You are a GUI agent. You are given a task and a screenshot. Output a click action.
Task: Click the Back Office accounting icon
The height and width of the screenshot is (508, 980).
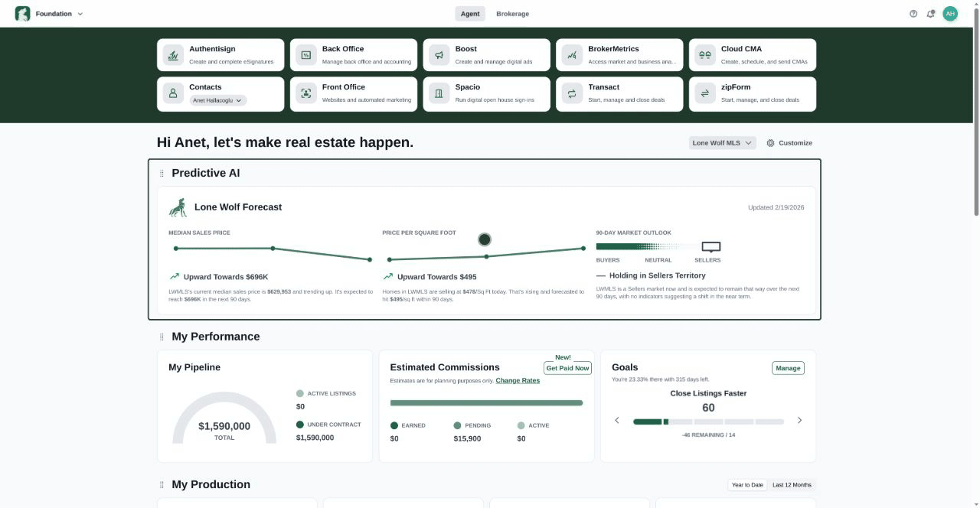(x=306, y=55)
